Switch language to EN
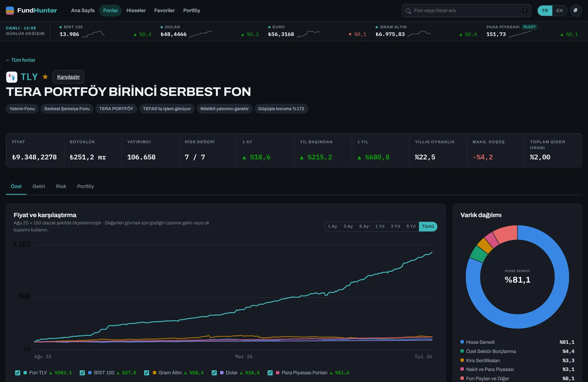This screenshot has height=382, width=588. (559, 11)
